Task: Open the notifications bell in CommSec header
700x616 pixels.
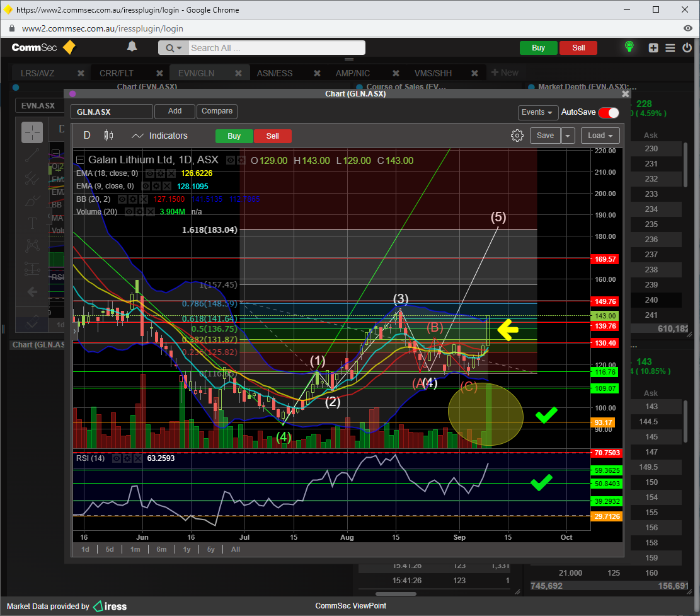Action: (x=132, y=47)
